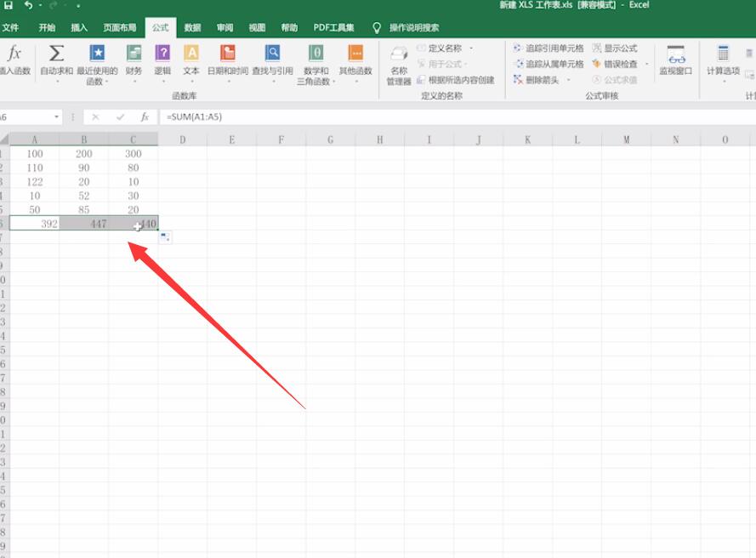Select column D header

pyautogui.click(x=183, y=139)
